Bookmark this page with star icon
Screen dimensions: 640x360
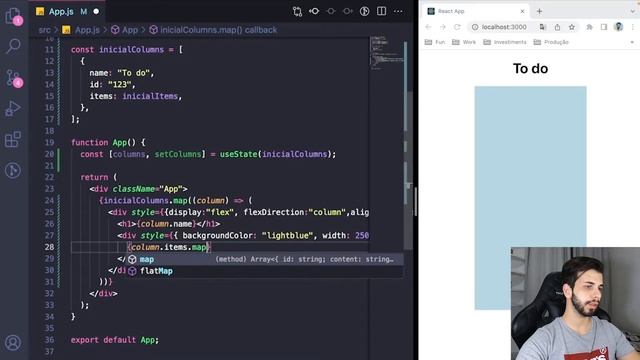coord(572,27)
